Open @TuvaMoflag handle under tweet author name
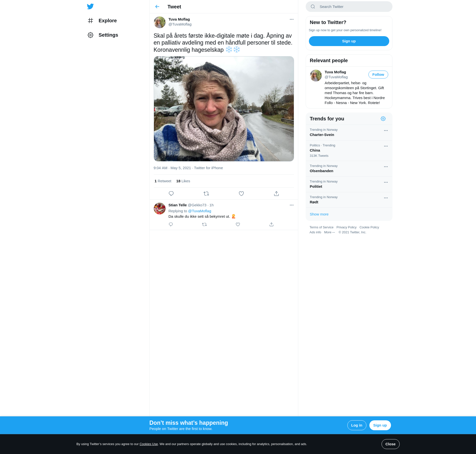 180,24
